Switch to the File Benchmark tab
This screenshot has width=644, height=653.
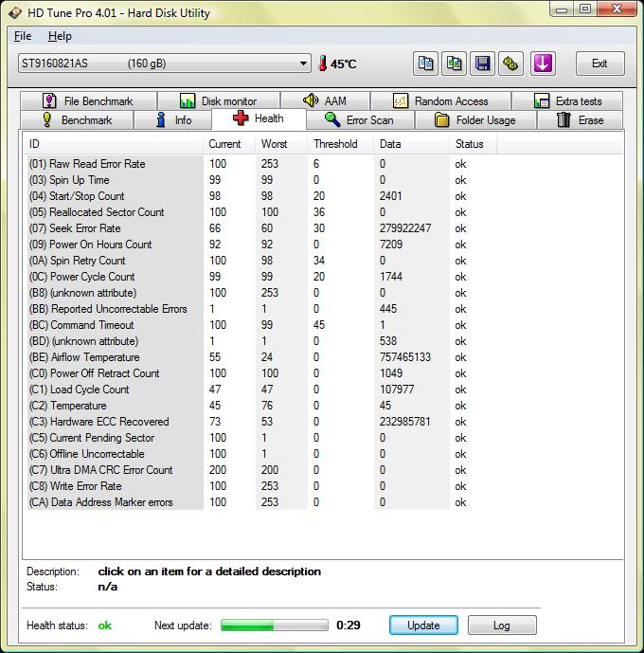point(88,100)
